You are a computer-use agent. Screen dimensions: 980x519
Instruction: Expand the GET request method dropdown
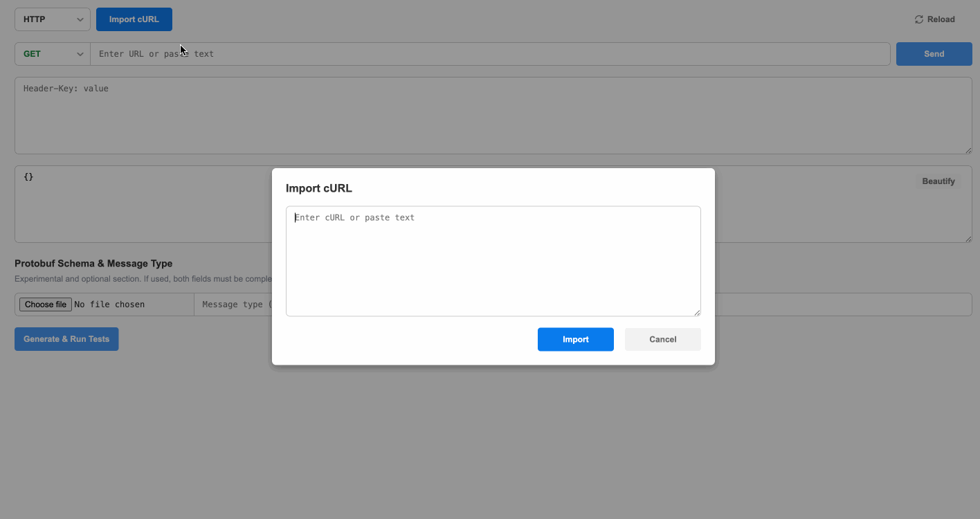click(53, 54)
